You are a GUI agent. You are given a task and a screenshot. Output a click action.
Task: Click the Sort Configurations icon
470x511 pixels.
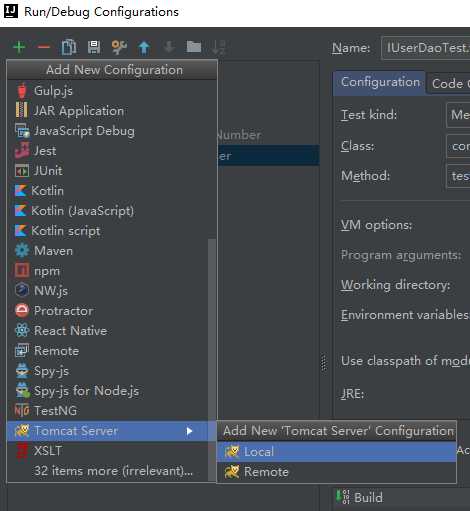coord(219,47)
